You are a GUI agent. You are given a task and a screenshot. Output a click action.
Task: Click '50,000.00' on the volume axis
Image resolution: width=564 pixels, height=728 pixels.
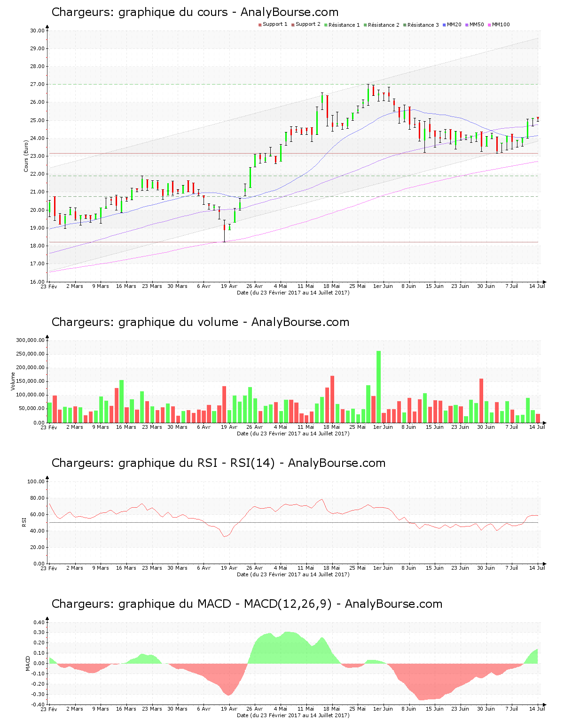(32, 409)
